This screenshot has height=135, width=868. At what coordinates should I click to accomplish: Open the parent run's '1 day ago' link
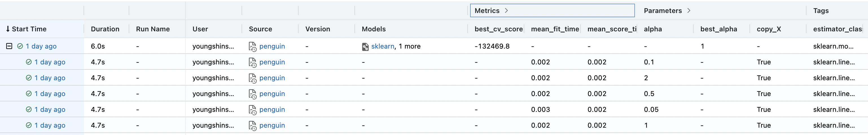coord(41,46)
